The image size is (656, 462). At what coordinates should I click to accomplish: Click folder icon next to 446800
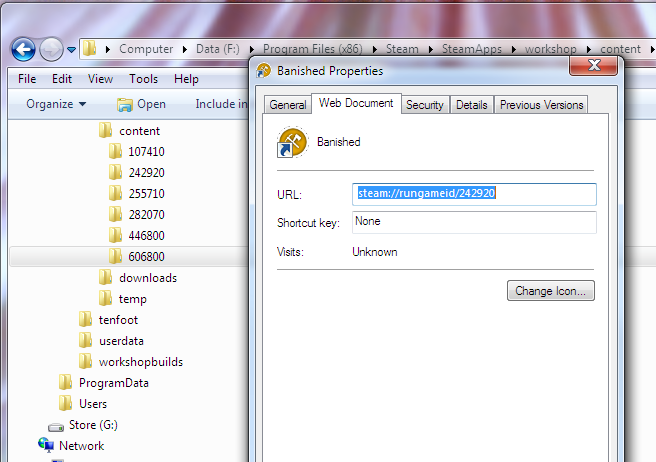tap(115, 235)
